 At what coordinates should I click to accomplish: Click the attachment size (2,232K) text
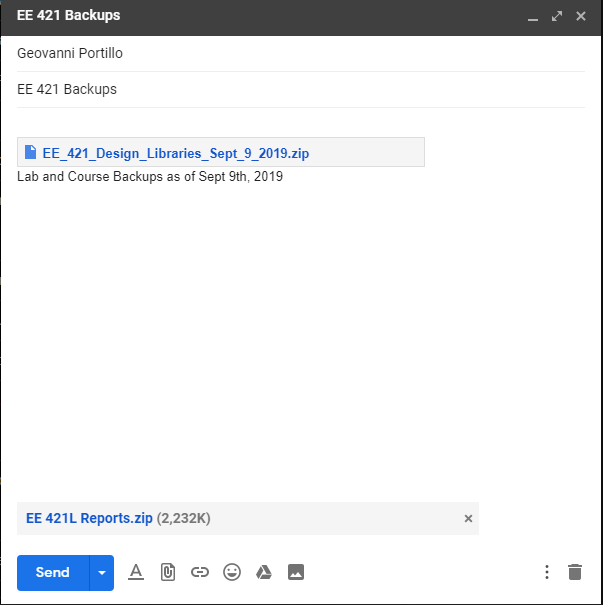[184, 518]
